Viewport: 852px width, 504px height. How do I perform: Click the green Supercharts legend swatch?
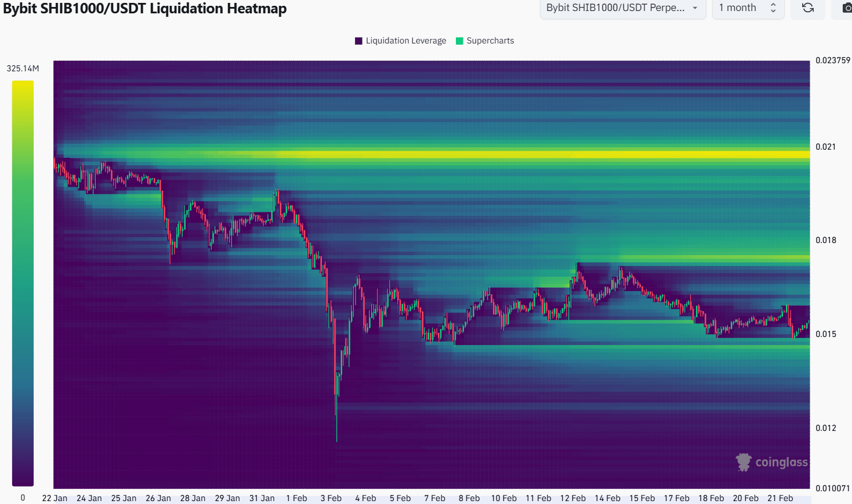point(459,41)
